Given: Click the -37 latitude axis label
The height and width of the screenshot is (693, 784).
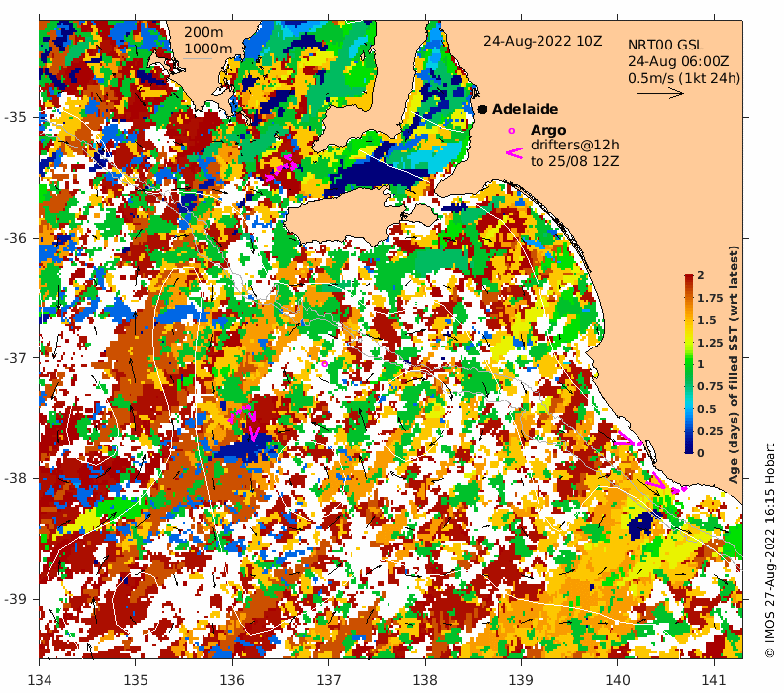Looking at the screenshot, I should coord(15,358).
